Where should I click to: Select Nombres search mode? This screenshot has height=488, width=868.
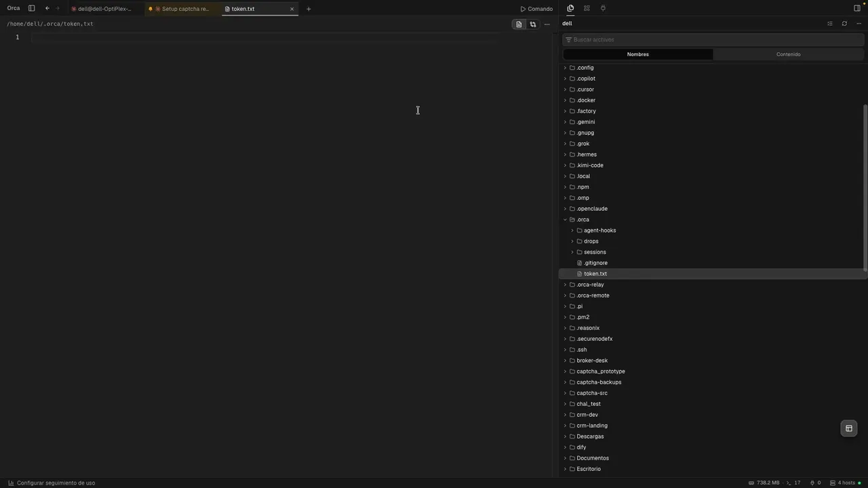coord(638,54)
